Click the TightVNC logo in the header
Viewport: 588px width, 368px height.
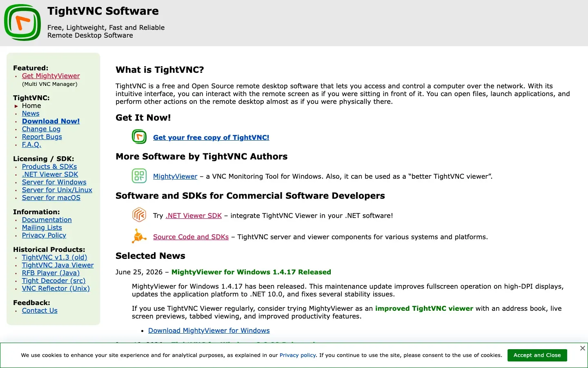pyautogui.click(x=22, y=22)
